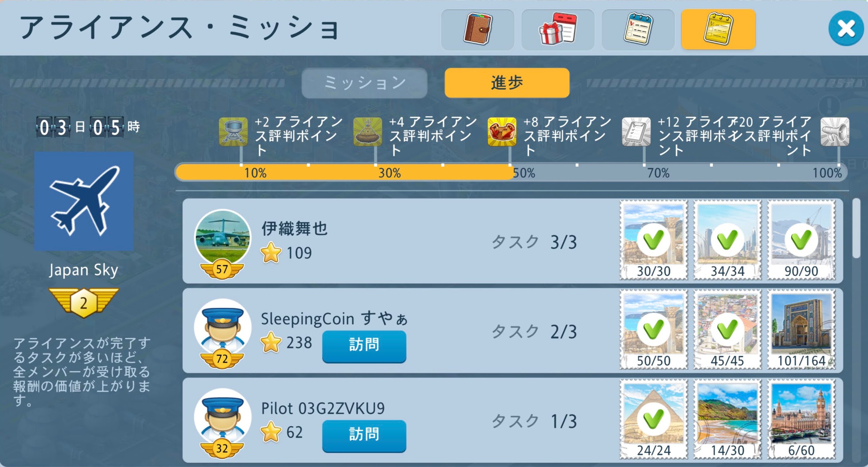Screen dimensions: 868x467
Task: Click the member list vertical scrollbar
Action: tap(856, 228)
